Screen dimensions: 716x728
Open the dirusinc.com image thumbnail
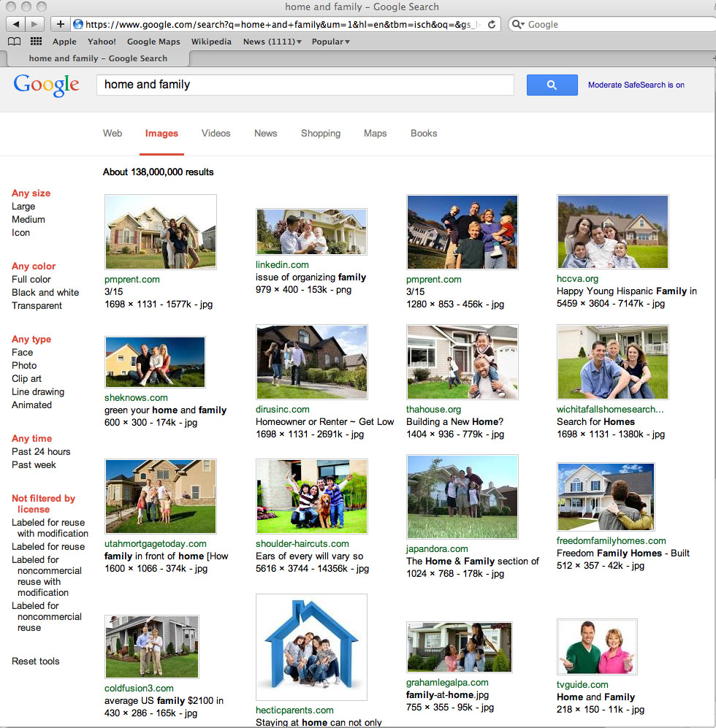[311, 361]
